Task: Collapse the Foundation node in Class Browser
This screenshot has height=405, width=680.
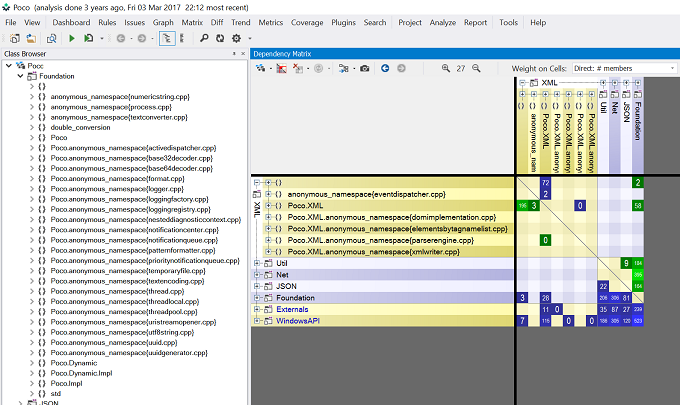Action: (x=20, y=76)
